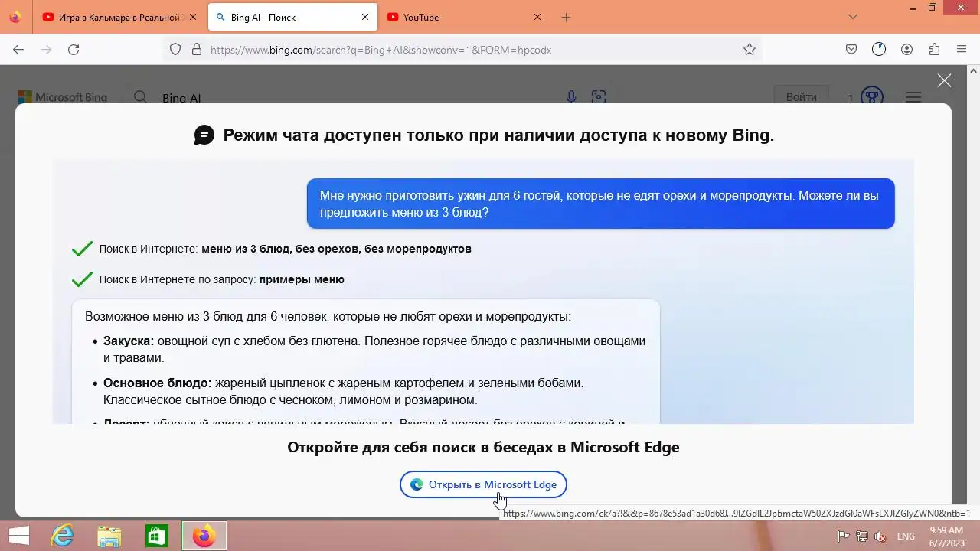The image size is (980, 551).
Task: Click the heading 'Режим чата доступен только…'
Action: pos(498,135)
